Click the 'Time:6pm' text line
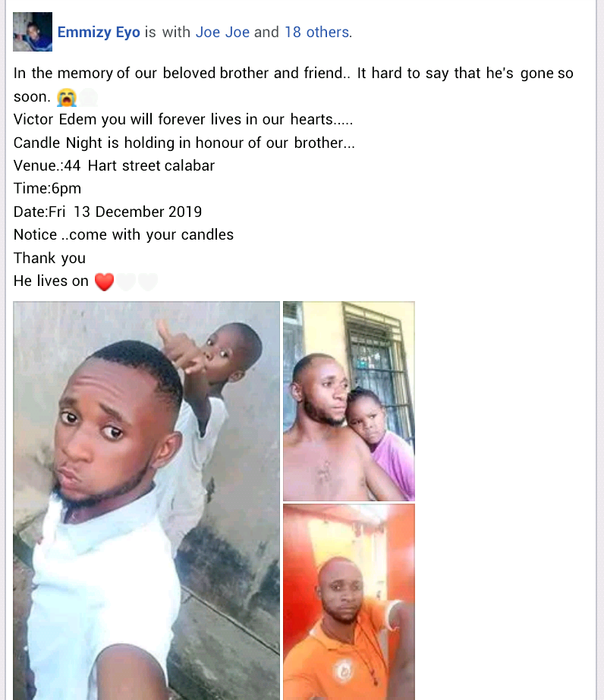This screenshot has width=604, height=700. coord(47,188)
